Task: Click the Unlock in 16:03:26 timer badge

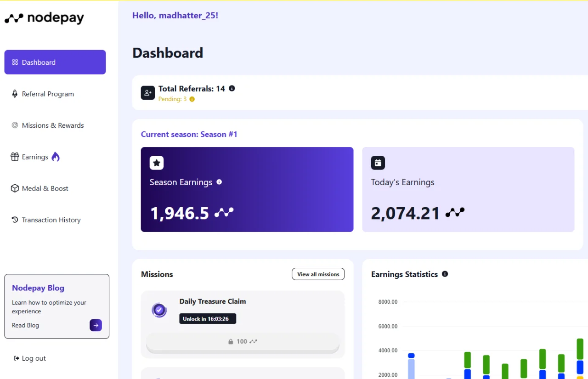Action: click(208, 319)
